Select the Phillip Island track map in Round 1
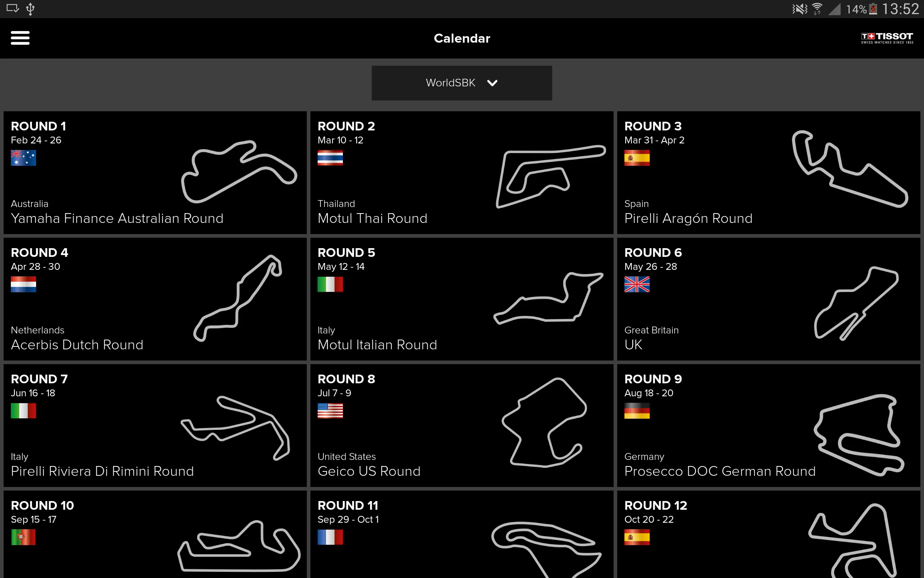 pyautogui.click(x=239, y=172)
